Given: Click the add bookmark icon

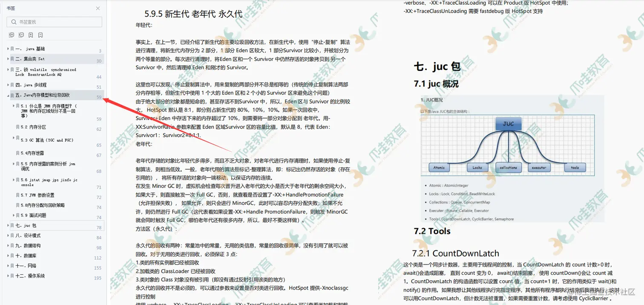Looking at the screenshot, I should pos(31,35).
